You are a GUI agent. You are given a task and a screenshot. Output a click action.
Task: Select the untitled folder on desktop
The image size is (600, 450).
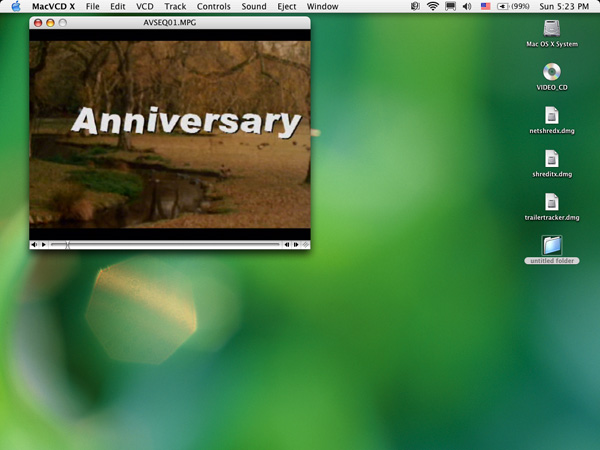click(551, 245)
